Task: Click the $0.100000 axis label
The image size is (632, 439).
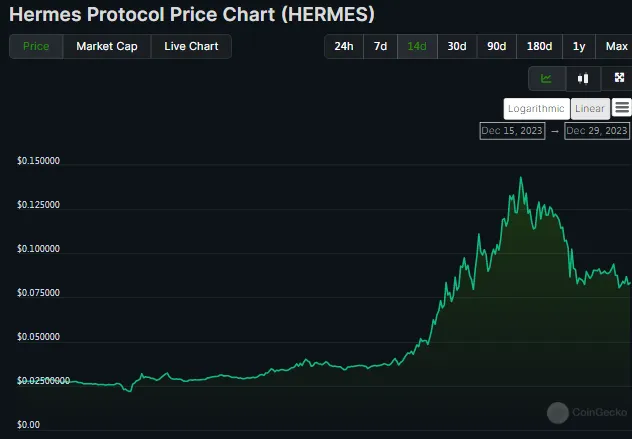Action: [x=38, y=249]
